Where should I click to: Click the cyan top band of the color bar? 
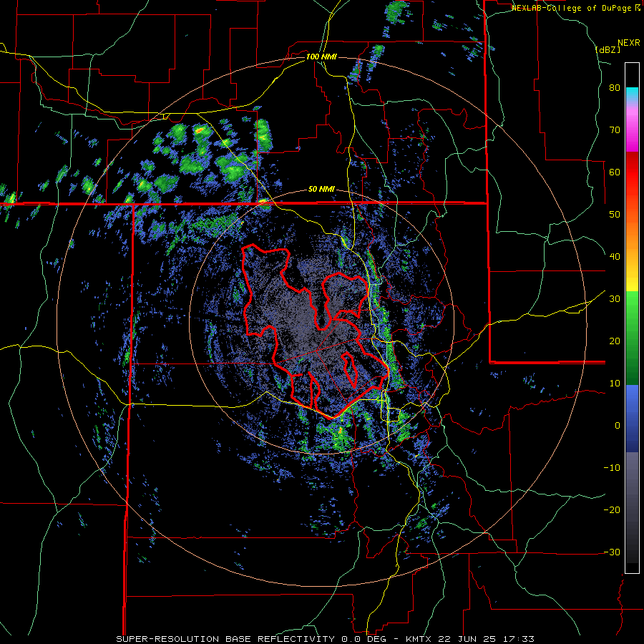pyautogui.click(x=632, y=91)
